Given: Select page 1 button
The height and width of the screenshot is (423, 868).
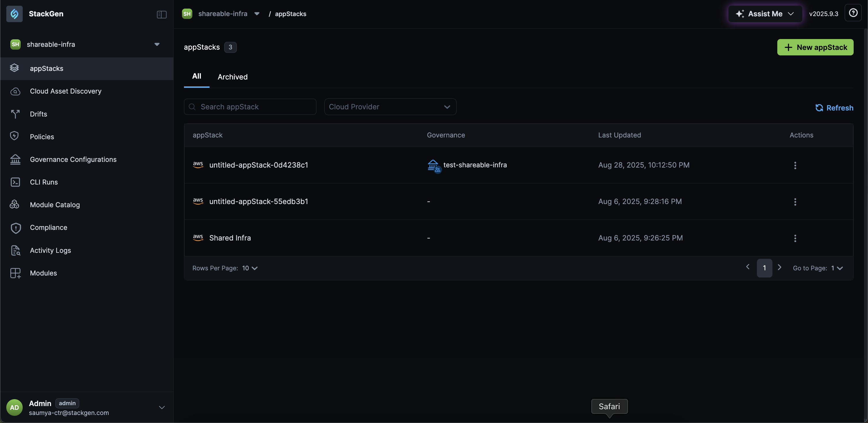Looking at the screenshot, I should pyautogui.click(x=764, y=268).
